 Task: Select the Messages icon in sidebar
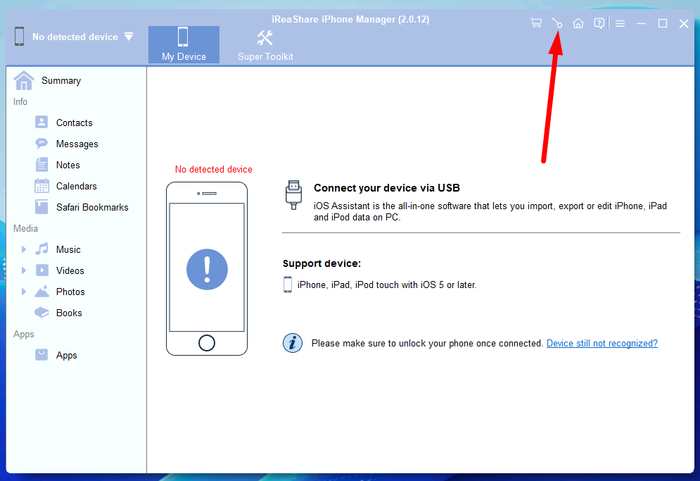(42, 144)
